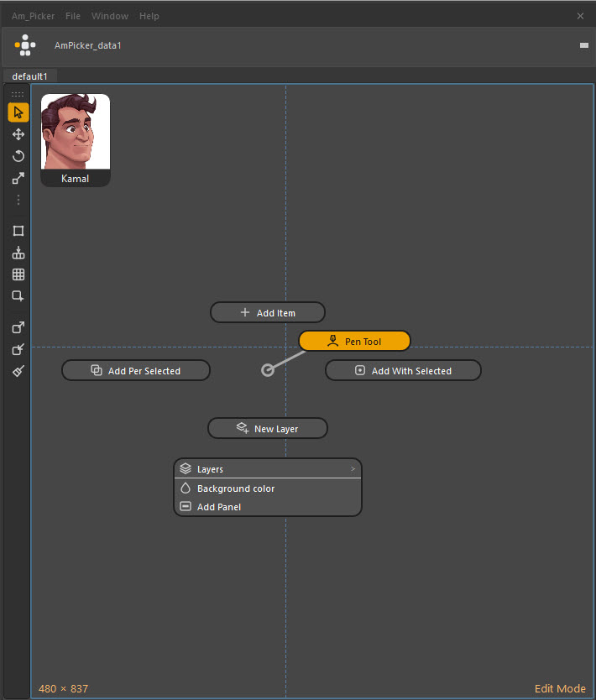
Task: Click the toolbar grip handle dots
Action: 18,94
